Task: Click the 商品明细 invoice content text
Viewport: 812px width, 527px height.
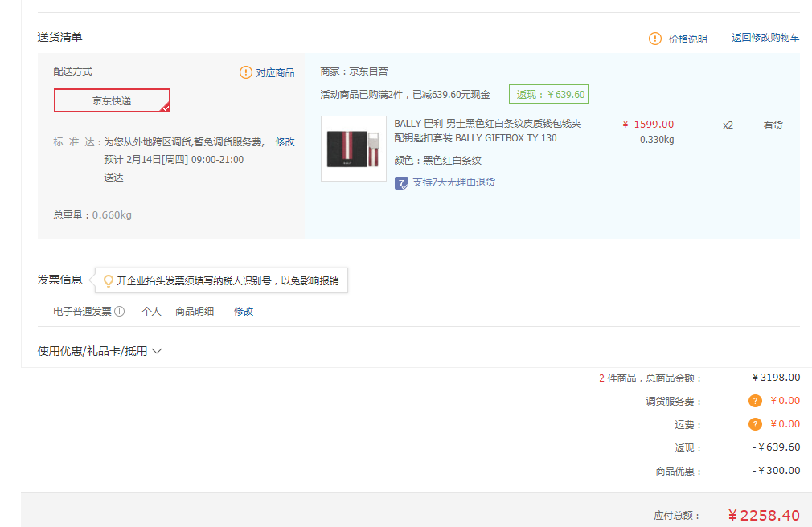Action: click(195, 311)
